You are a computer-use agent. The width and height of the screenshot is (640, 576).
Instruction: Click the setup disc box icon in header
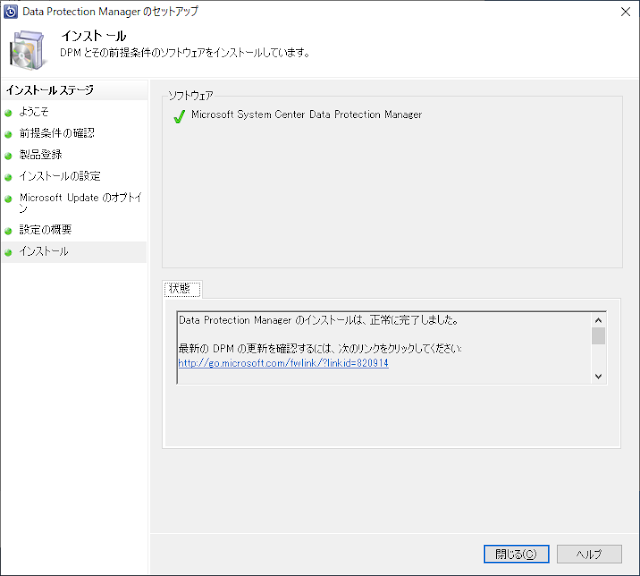(27, 50)
